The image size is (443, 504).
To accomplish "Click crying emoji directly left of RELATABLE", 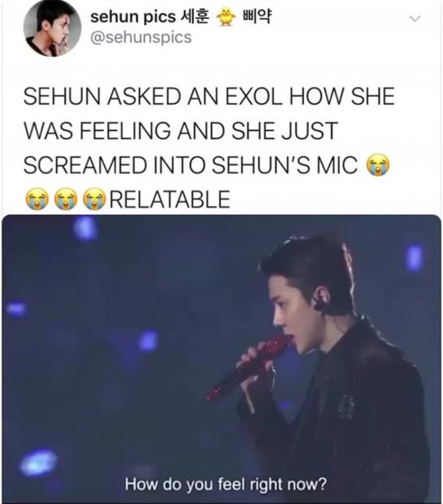I will point(94,198).
